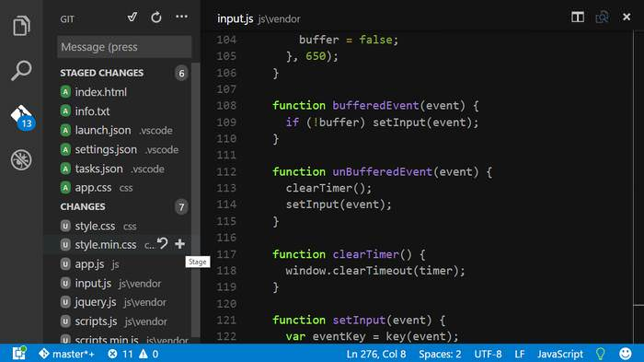Click line number 108 in gutter

[226, 106]
